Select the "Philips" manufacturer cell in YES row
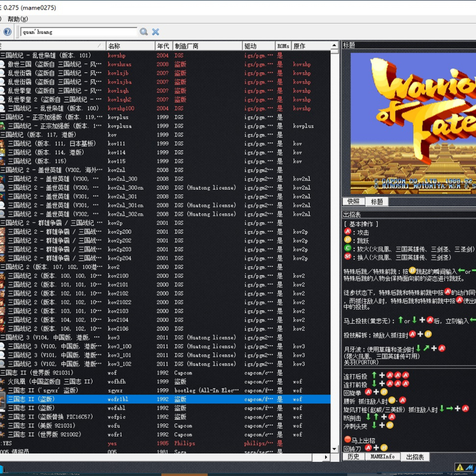The width and height of the screenshot is (476, 476). [x=185, y=443]
